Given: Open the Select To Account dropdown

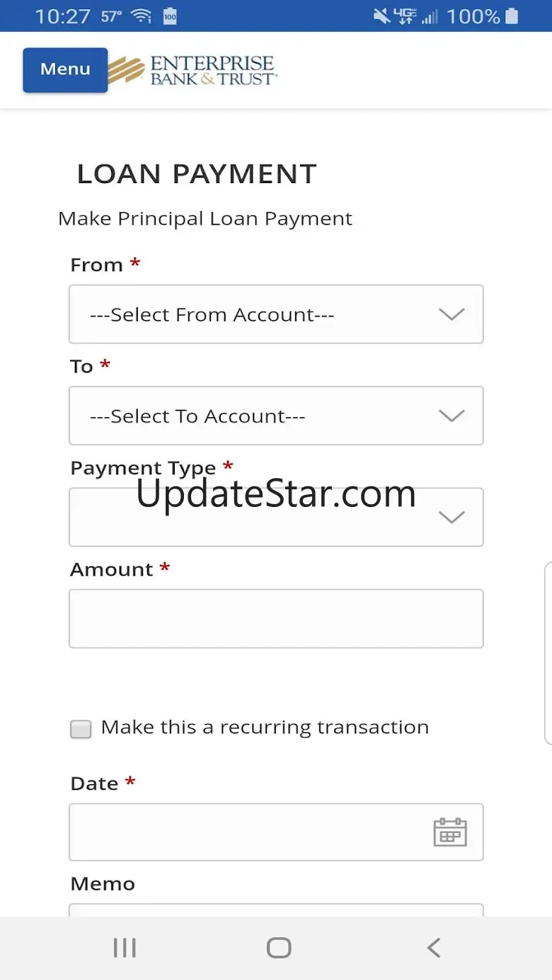Looking at the screenshot, I should pyautogui.click(x=276, y=416).
